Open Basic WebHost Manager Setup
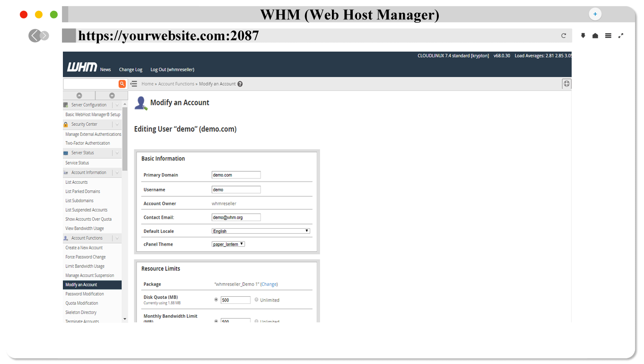The image size is (644, 364). point(93,115)
